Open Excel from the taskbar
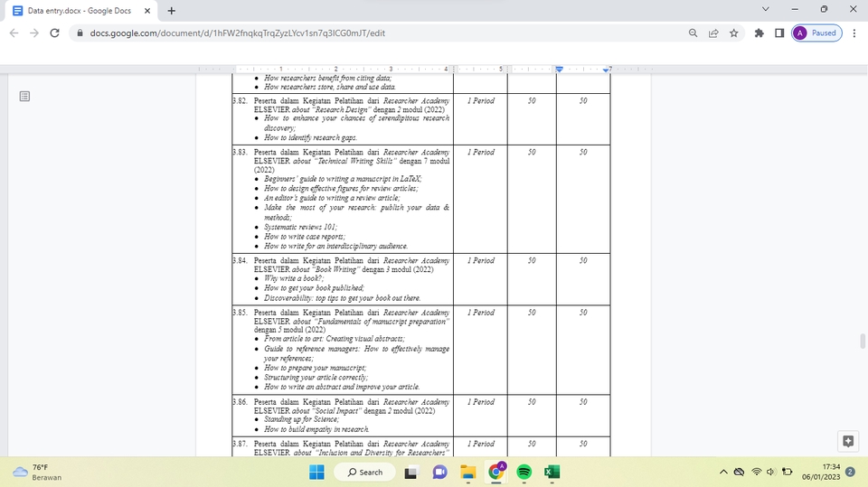868x487 pixels. (x=552, y=472)
